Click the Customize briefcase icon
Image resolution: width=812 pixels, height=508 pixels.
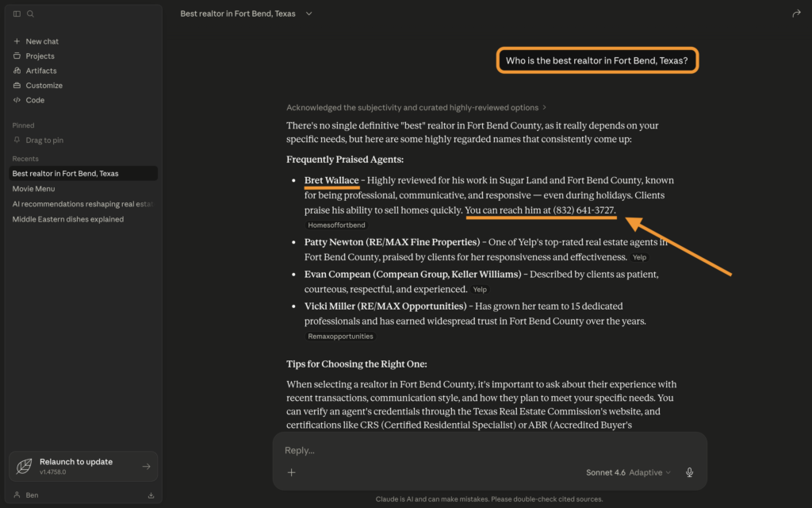pos(17,85)
